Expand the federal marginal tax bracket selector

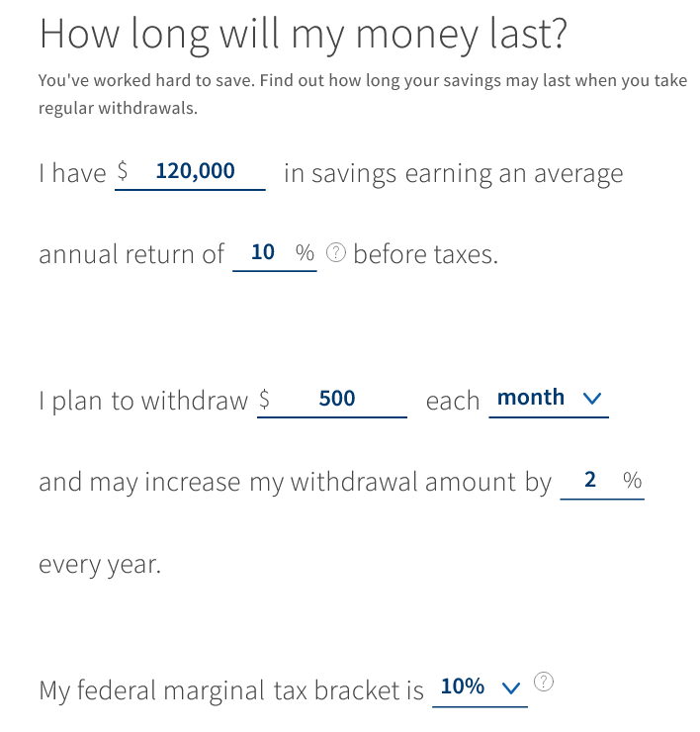(480, 689)
